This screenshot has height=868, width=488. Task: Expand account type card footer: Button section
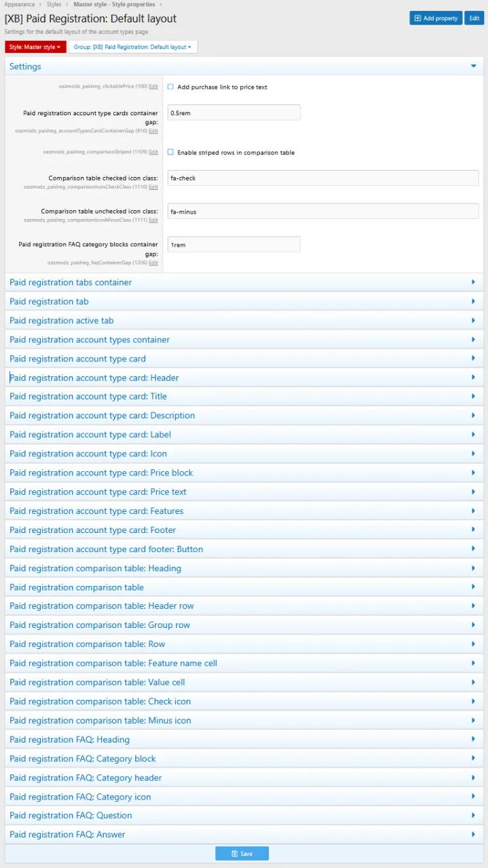[244, 549]
